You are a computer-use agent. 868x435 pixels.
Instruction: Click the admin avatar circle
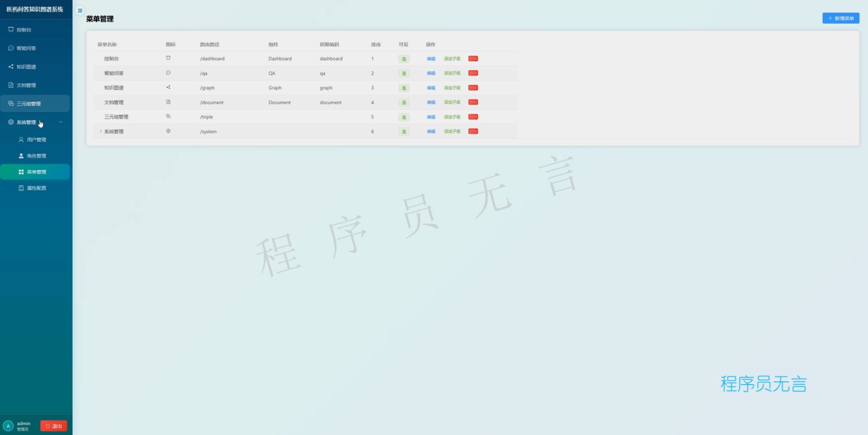[x=8, y=426]
